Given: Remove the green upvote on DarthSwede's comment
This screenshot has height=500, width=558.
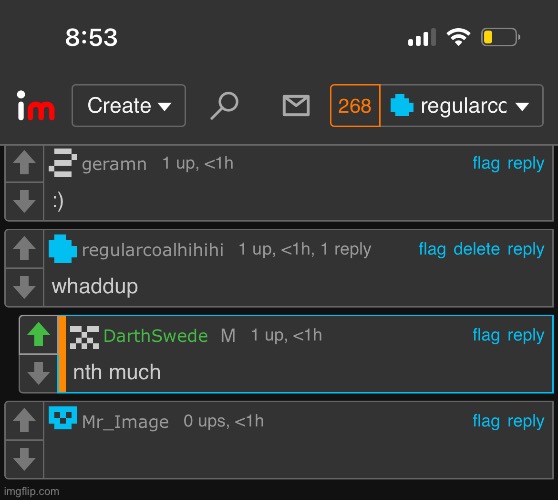Looking at the screenshot, I should tap(38, 335).
